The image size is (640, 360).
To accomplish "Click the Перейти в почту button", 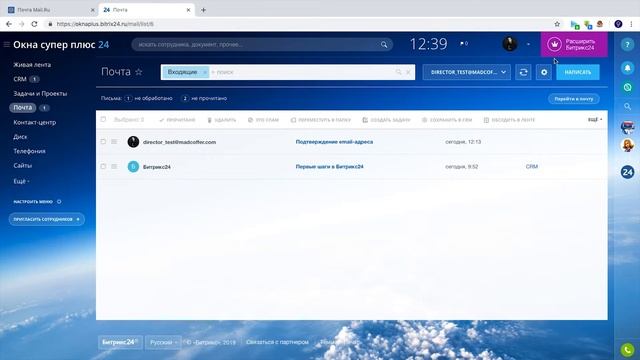I will [573, 99].
